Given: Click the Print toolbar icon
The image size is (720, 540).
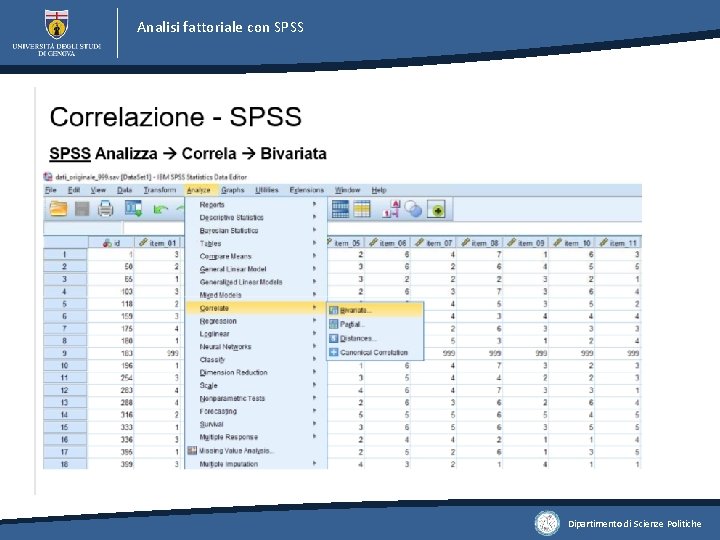Looking at the screenshot, I should [106, 209].
